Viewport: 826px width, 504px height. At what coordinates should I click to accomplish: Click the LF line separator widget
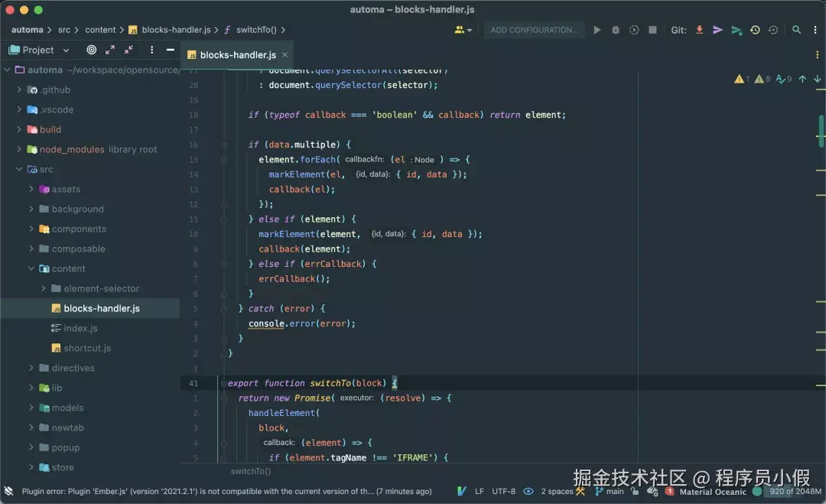(x=479, y=491)
